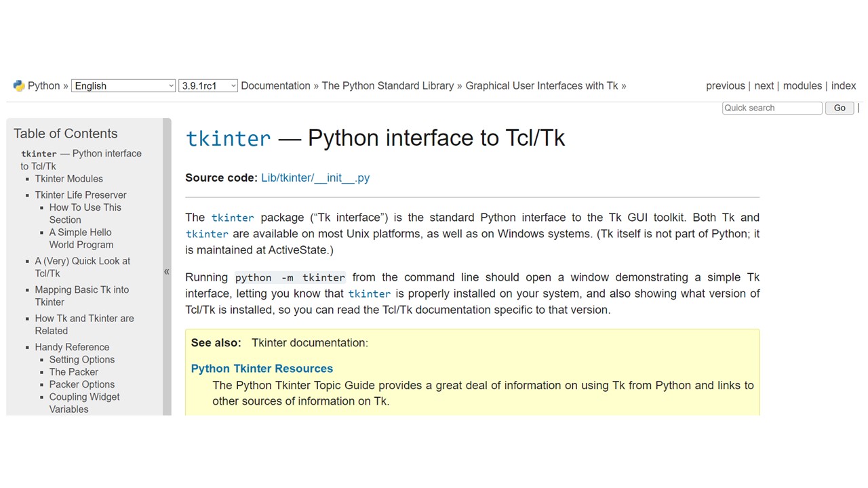
Task: Navigate to the next page link
Action: (764, 85)
